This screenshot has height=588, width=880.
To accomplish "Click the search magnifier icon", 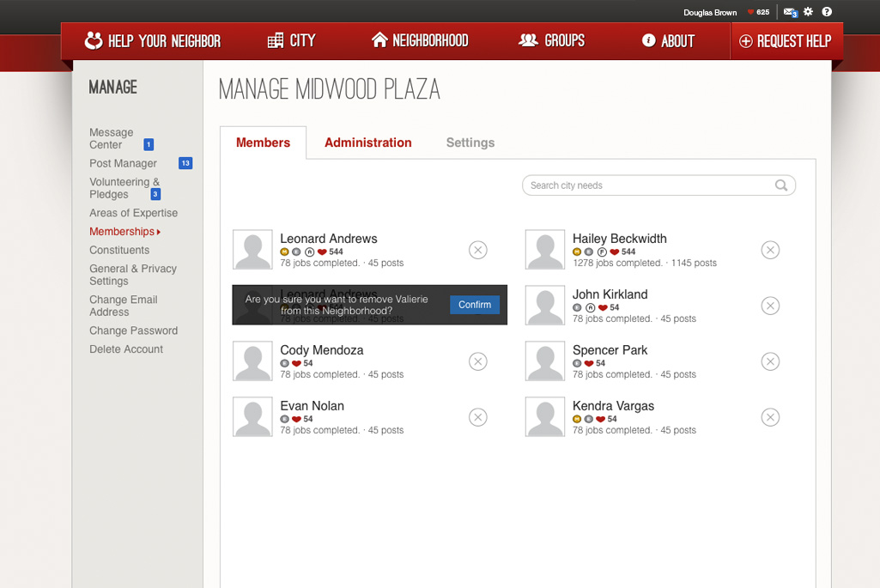I will tap(781, 185).
